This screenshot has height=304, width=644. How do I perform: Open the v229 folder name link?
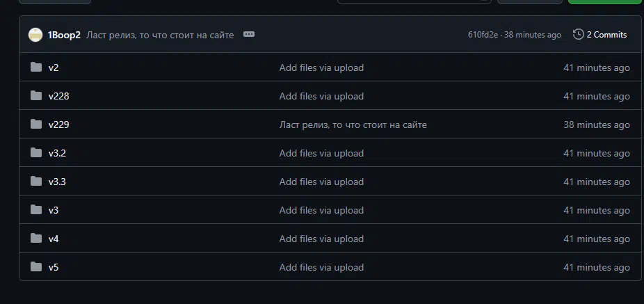coord(58,125)
